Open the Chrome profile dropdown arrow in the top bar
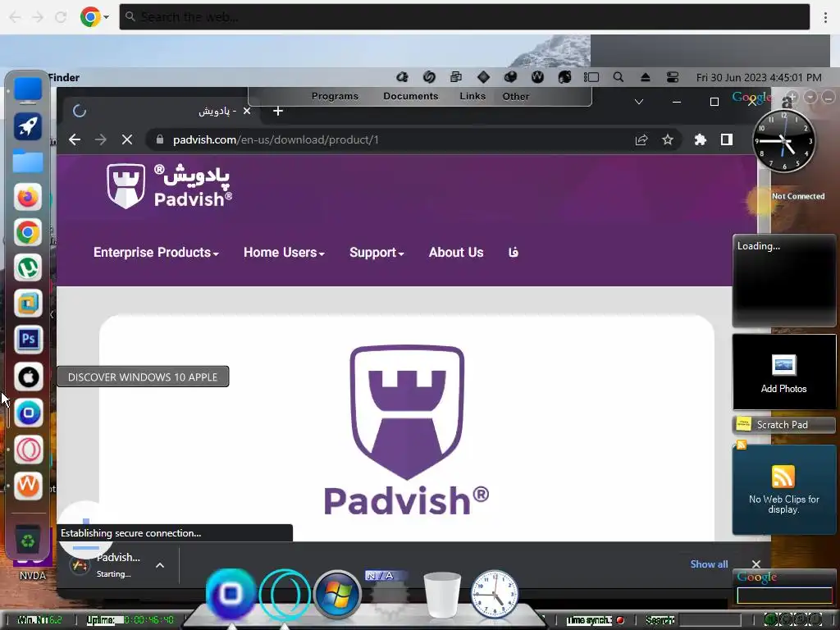This screenshot has height=630, width=840. (x=106, y=17)
